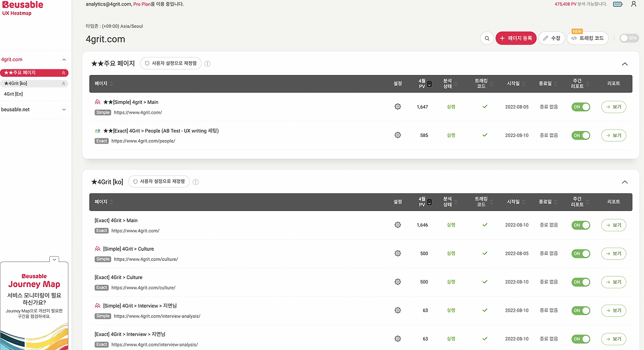Toggle weekly report for 4Grit > People

(581, 135)
